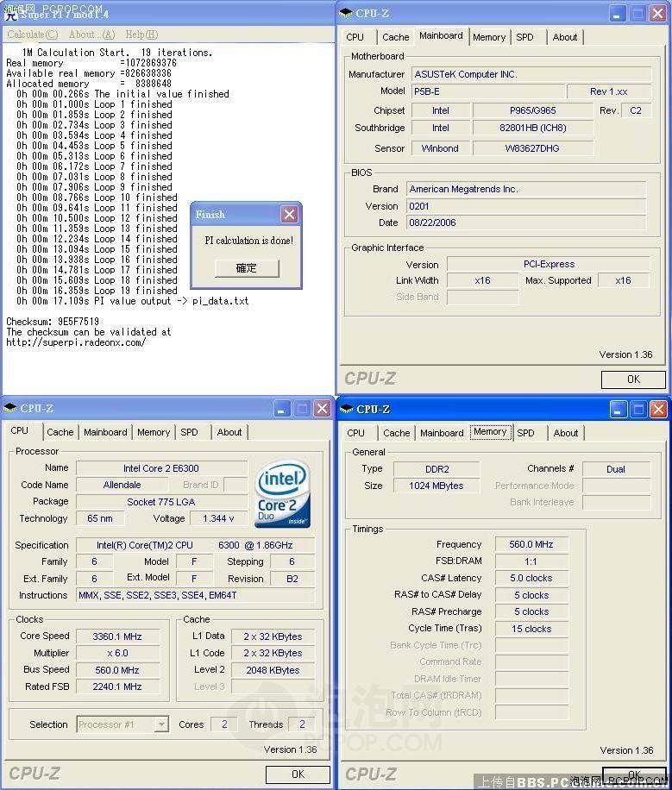Click the PCI-Express graphic interface version

(549, 265)
